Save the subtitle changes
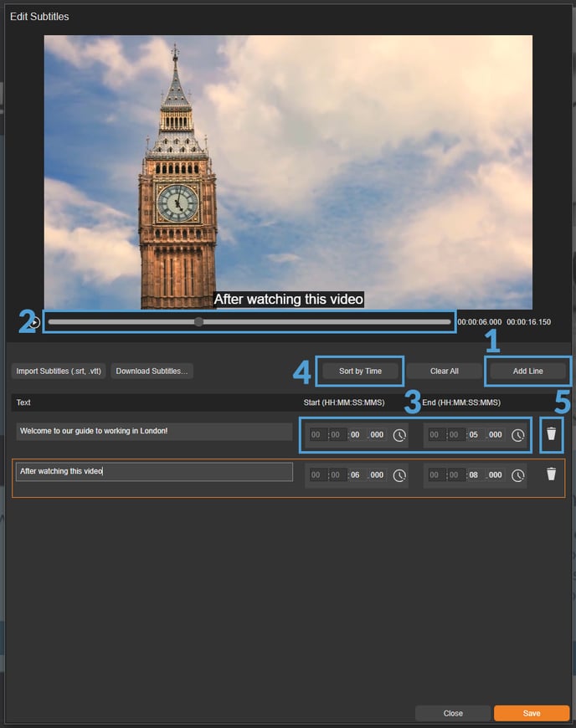 (531, 713)
